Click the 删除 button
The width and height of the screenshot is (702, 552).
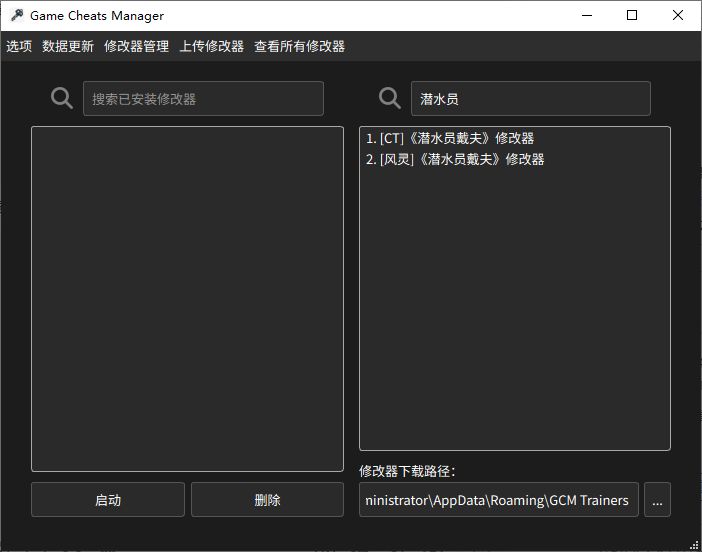pos(267,500)
